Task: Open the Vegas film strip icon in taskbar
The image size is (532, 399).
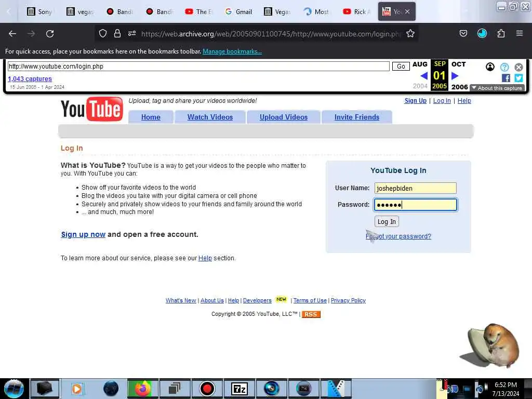Action: coord(336,389)
